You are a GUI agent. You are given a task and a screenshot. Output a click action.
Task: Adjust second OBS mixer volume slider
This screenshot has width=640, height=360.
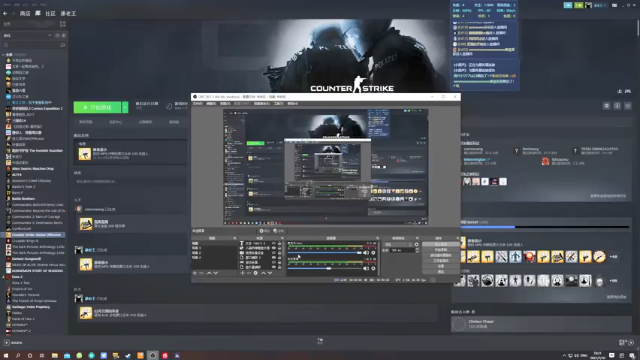(325, 268)
